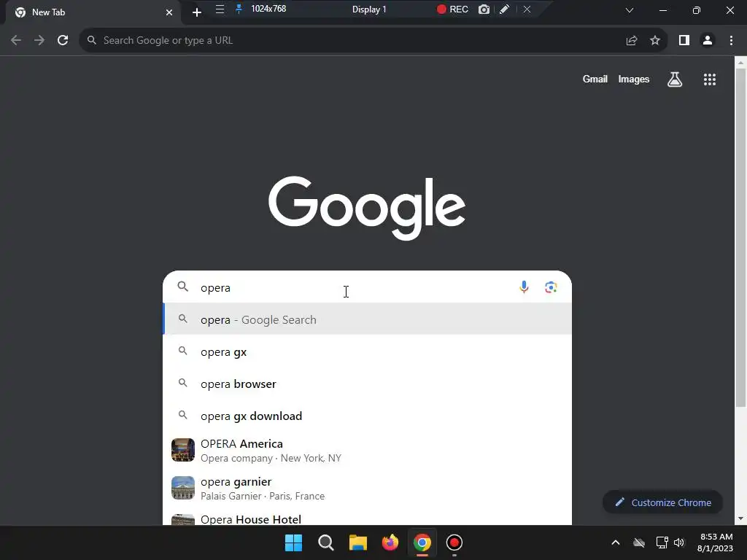Viewport: 747px width, 560px height.
Task: Open Gmail link
Action: 595,79
